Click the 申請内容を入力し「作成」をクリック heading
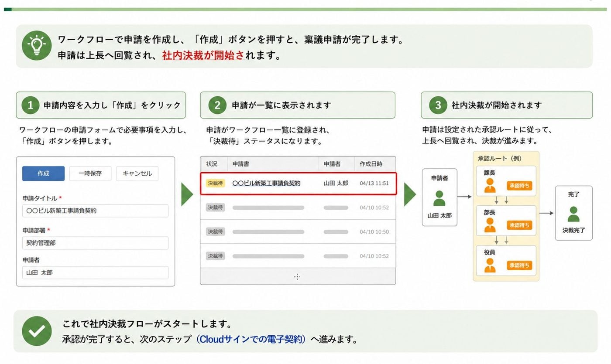Image resolution: width=611 pixels, height=364 pixels. [x=112, y=105]
